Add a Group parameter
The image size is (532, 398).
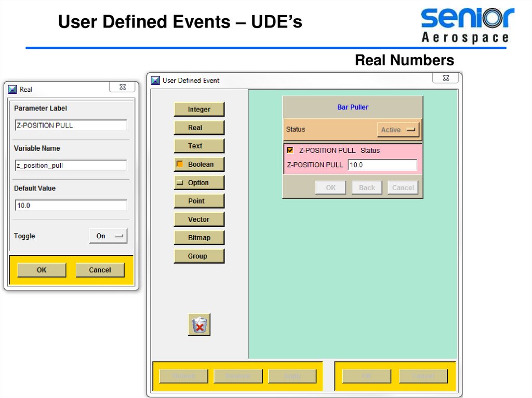[199, 256]
